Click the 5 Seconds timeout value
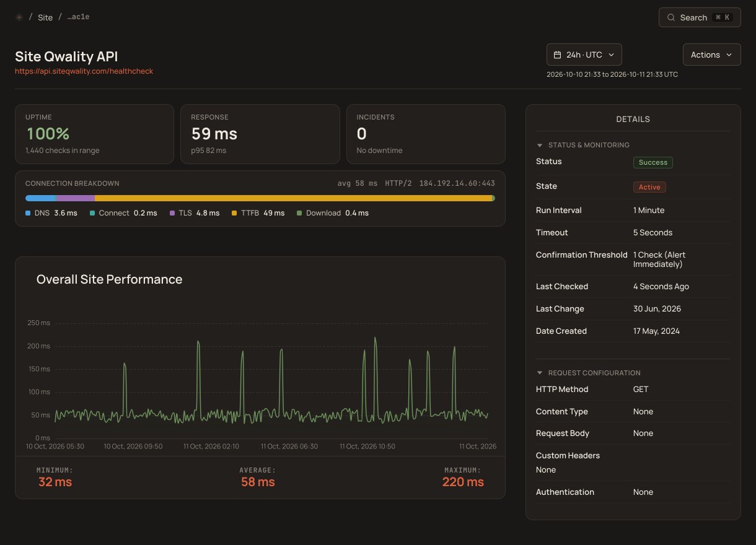756x545 pixels. (x=653, y=233)
